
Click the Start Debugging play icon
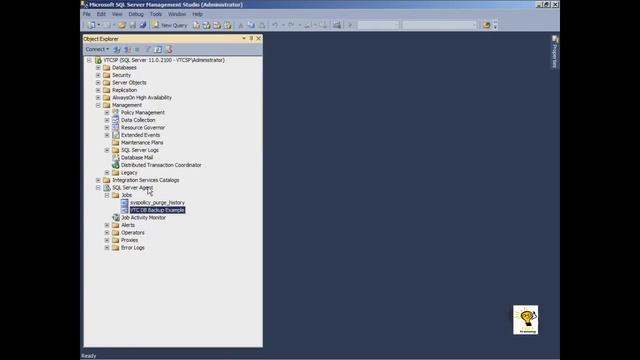click(350, 25)
